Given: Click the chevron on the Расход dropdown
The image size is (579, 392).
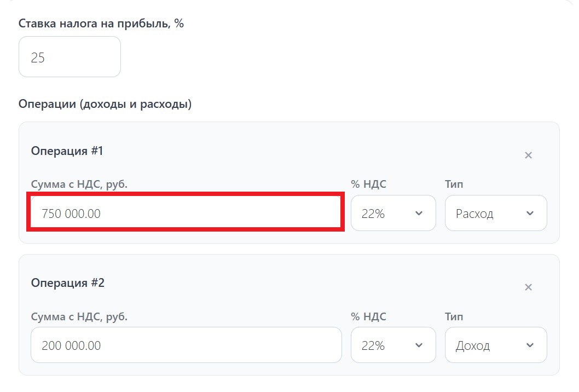Looking at the screenshot, I should [529, 213].
